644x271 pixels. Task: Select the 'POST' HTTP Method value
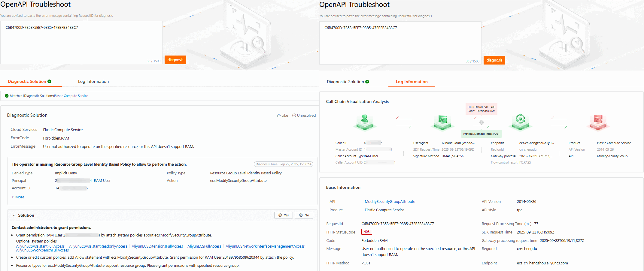(366, 263)
